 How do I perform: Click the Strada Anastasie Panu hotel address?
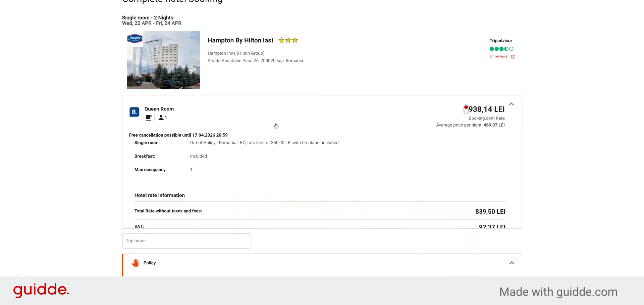255,60
